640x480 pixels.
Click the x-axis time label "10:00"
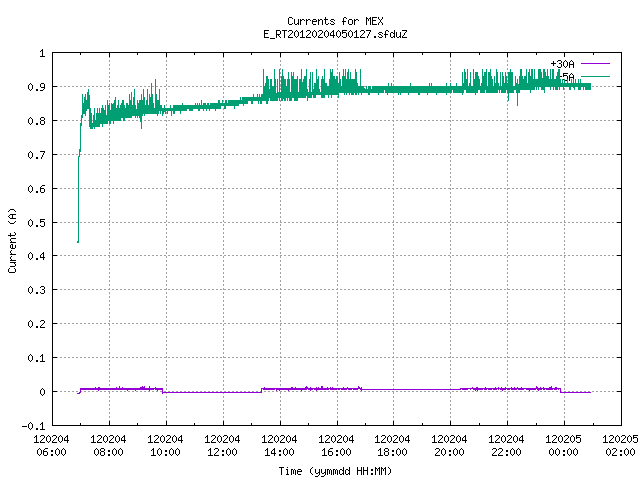coord(165,452)
